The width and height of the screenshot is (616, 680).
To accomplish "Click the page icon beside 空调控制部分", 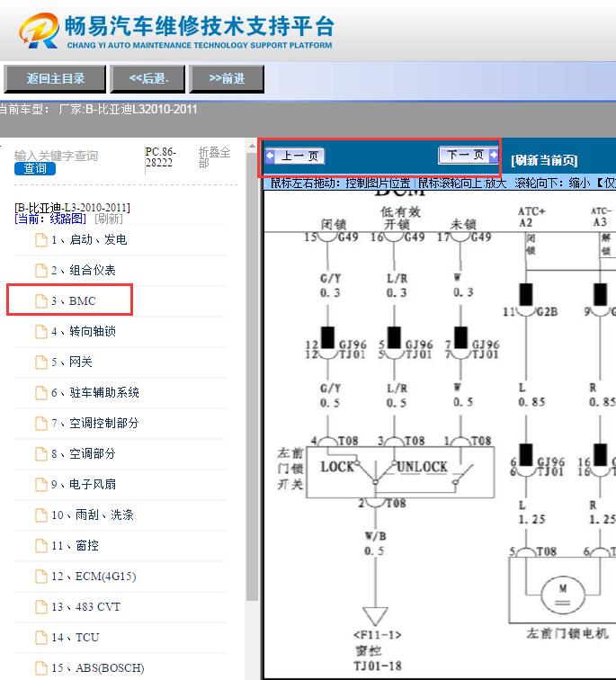I will 41,424.
